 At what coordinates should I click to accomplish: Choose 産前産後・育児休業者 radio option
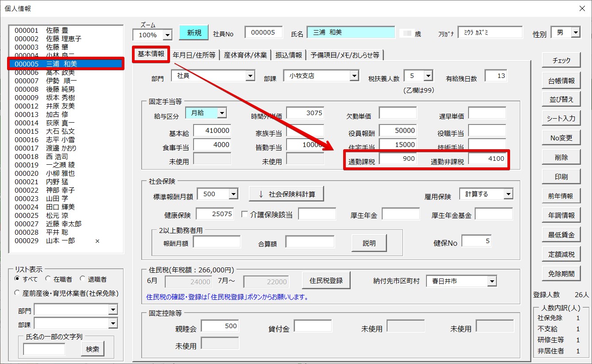[17, 293]
